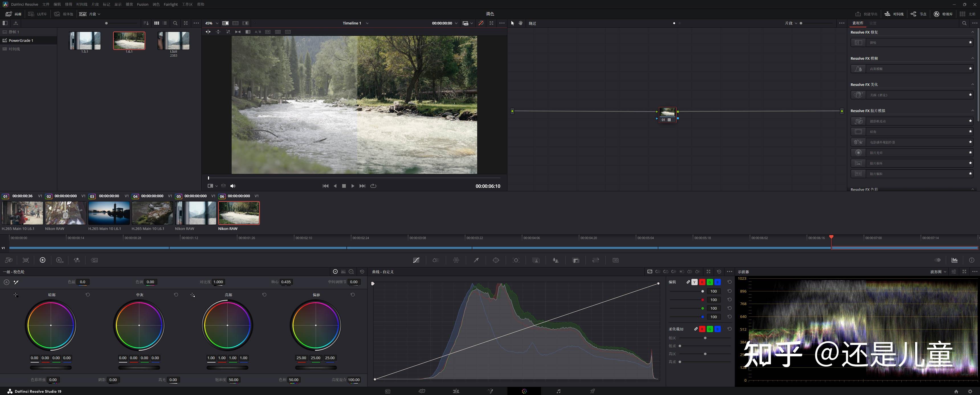Image resolution: width=980 pixels, height=395 pixels.
Task: Open the Information panel icon
Action: point(972,260)
